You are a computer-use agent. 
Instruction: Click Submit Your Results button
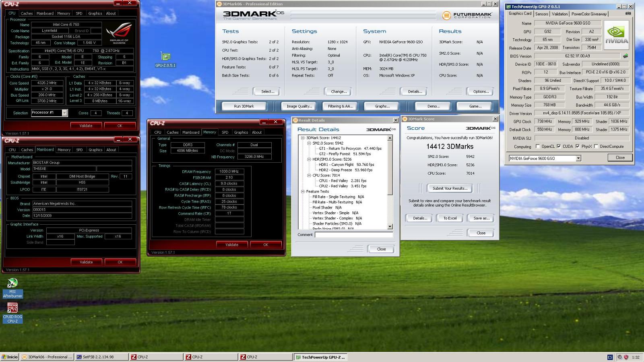pos(450,188)
